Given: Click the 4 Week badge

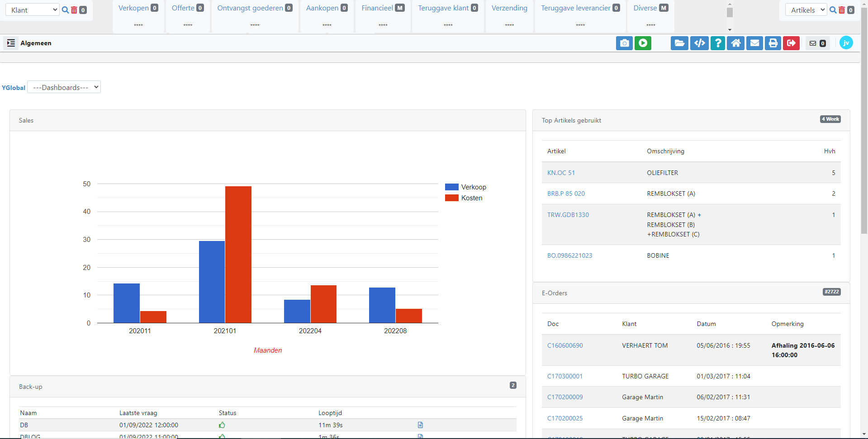Looking at the screenshot, I should (x=830, y=119).
